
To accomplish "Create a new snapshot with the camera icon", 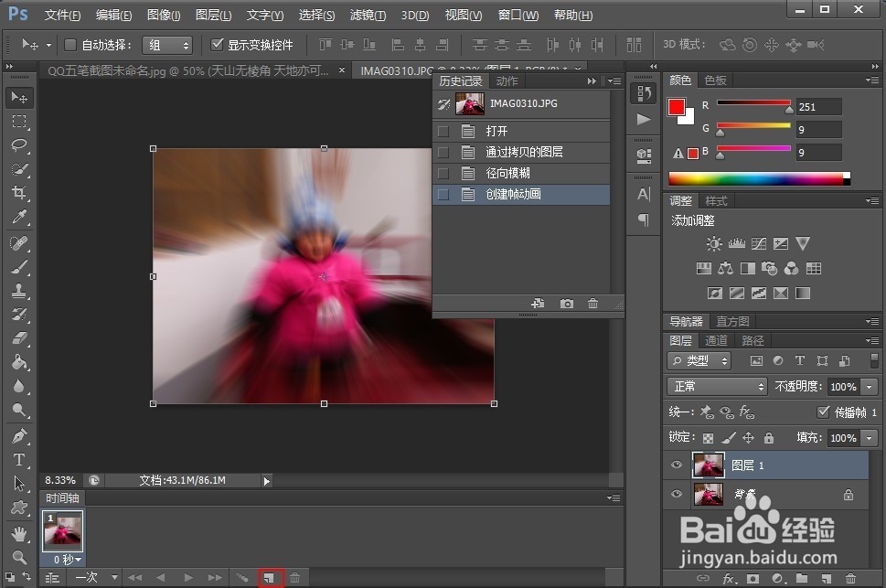I will (565, 304).
